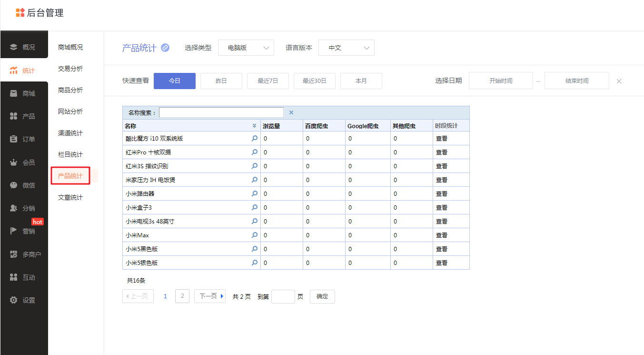Open the 产品 sidebar section
Image resolution: width=644 pixels, height=355 pixels.
[x=24, y=116]
